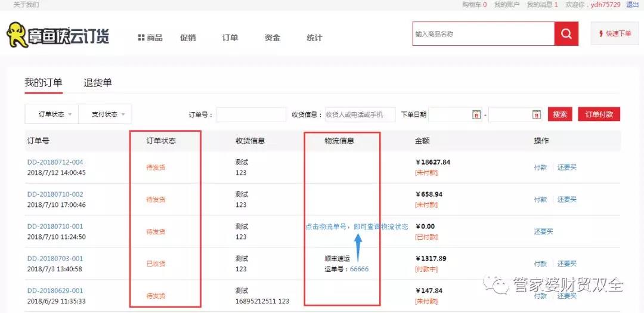Select the 我的订单 tab

pos(43,83)
